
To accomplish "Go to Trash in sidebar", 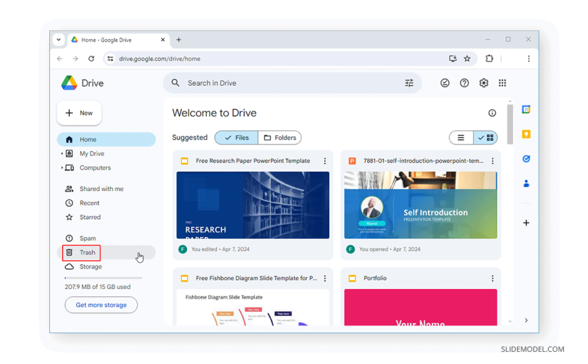I will [x=87, y=253].
